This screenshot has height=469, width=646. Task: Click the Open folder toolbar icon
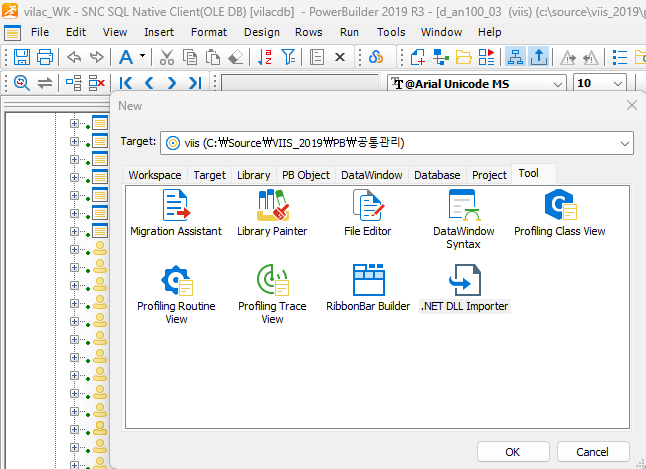(463, 57)
